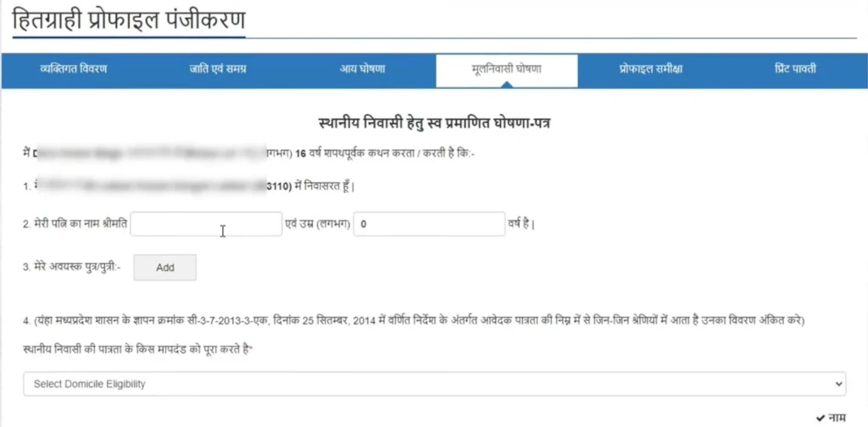The height and width of the screenshot is (427, 868).
Task: Click the स्थानीय निवासी हेतु स्व प्रमाणित घोषणा-पत्र heading
Action: [435, 123]
